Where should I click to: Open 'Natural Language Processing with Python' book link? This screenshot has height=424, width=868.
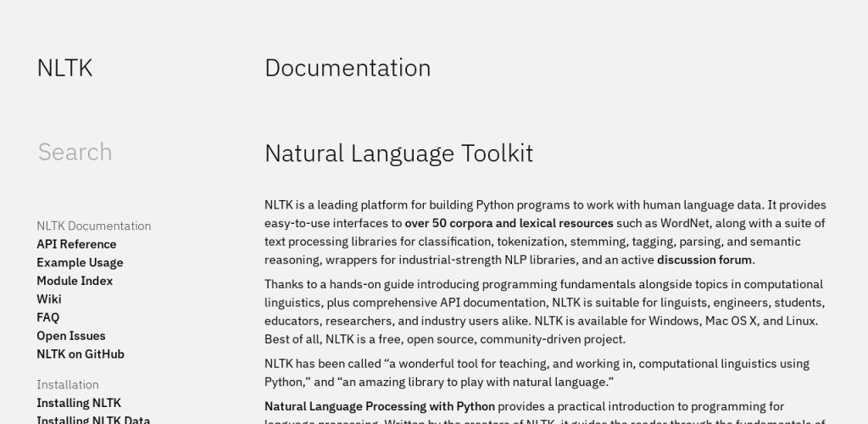(x=380, y=406)
